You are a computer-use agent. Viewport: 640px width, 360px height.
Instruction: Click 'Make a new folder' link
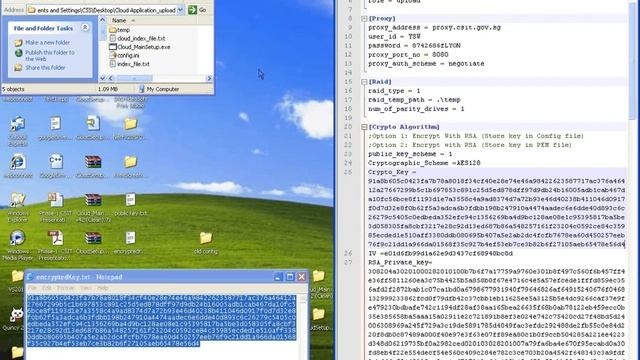click(47, 42)
